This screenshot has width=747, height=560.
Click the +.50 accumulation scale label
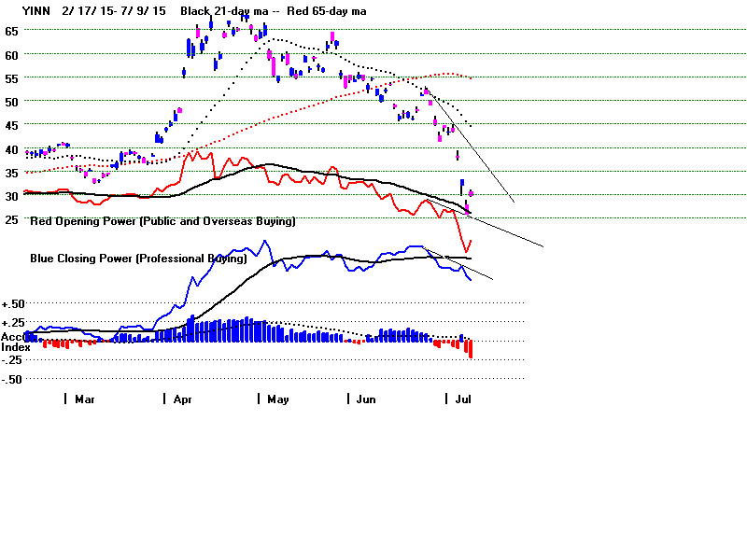[13, 304]
